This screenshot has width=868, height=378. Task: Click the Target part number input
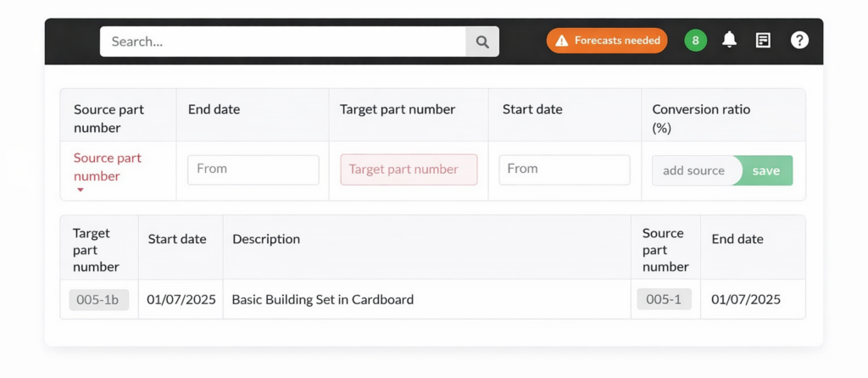[x=409, y=170]
